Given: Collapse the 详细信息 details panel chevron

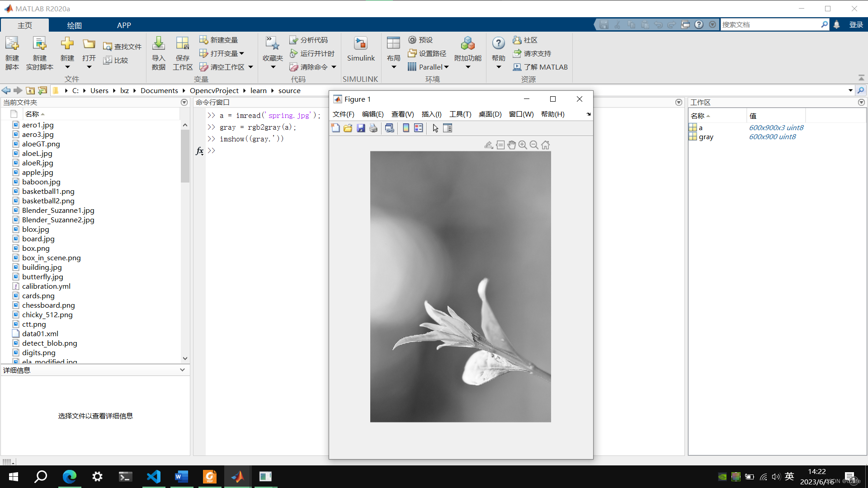Looking at the screenshot, I should 182,370.
